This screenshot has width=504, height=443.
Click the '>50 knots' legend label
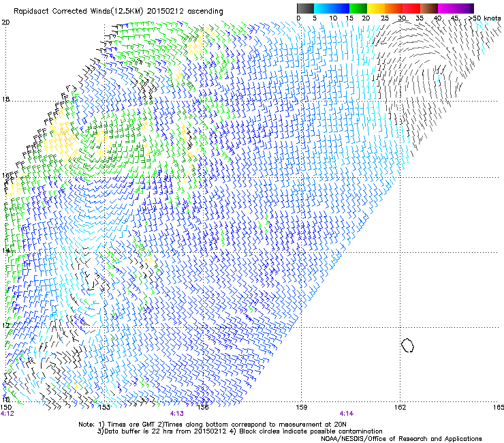484,18
